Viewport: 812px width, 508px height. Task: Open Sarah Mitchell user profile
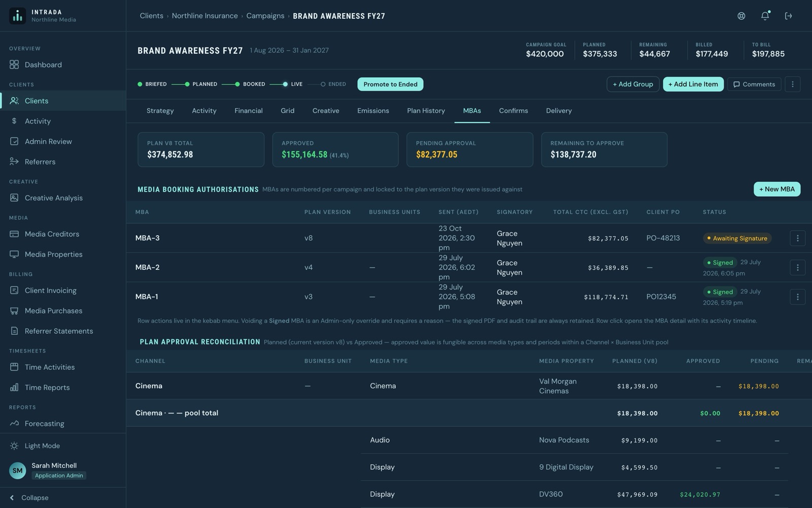[x=63, y=470]
